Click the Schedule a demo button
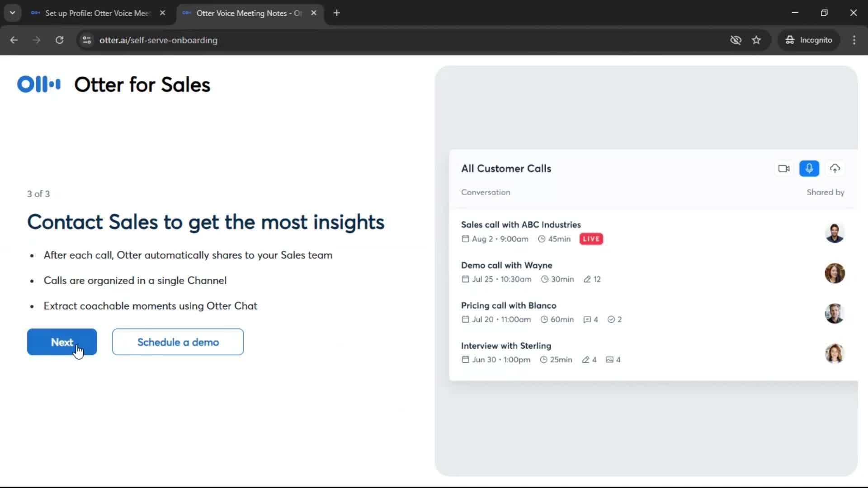Image resolution: width=868 pixels, height=488 pixels. [x=178, y=342]
